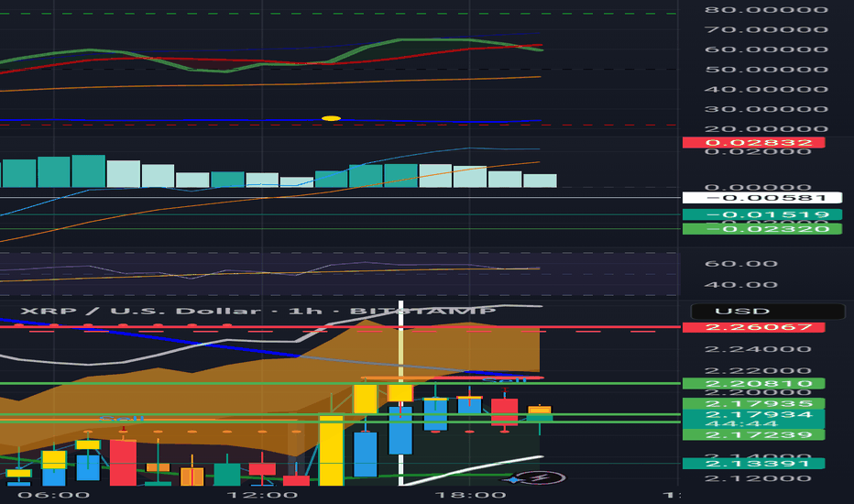The image size is (854, 504).
Task: Click the Sell signal label above the latest candles
Action: 504,379
